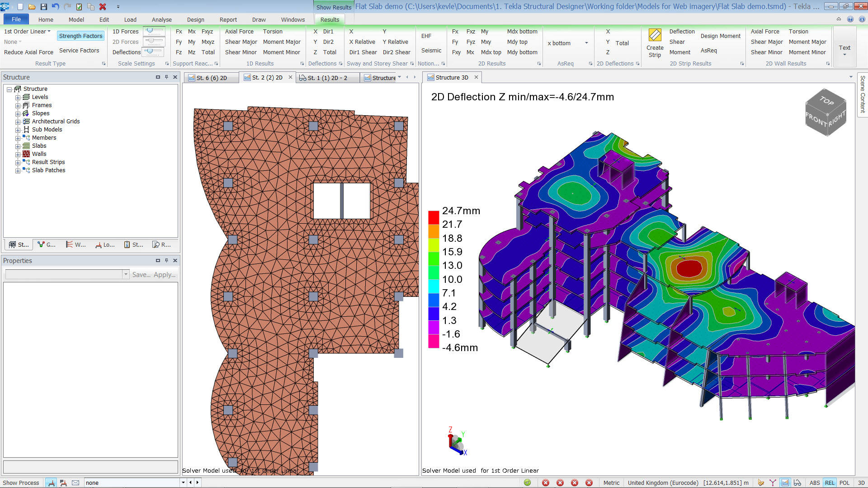
Task: Click the Design Moment option
Action: point(721,36)
